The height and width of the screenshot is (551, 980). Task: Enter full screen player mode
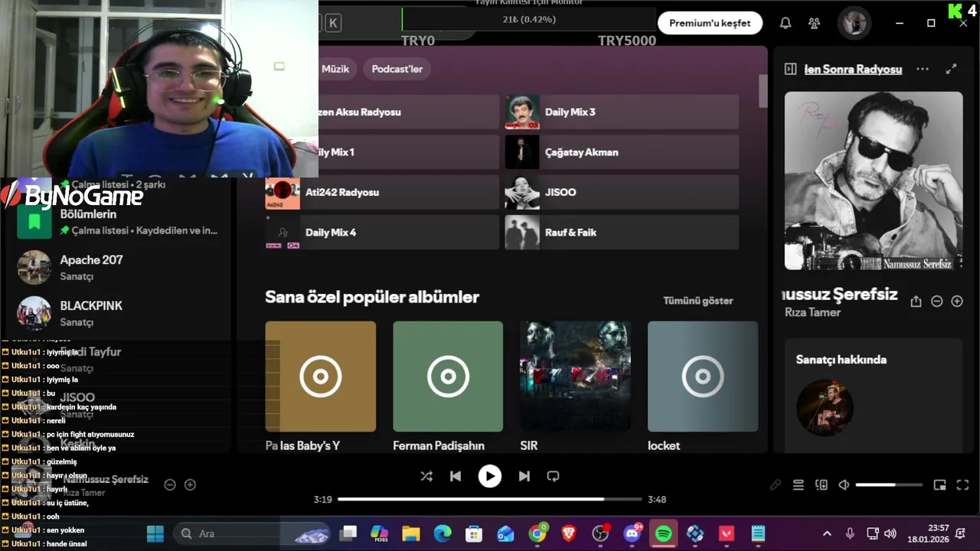(963, 484)
